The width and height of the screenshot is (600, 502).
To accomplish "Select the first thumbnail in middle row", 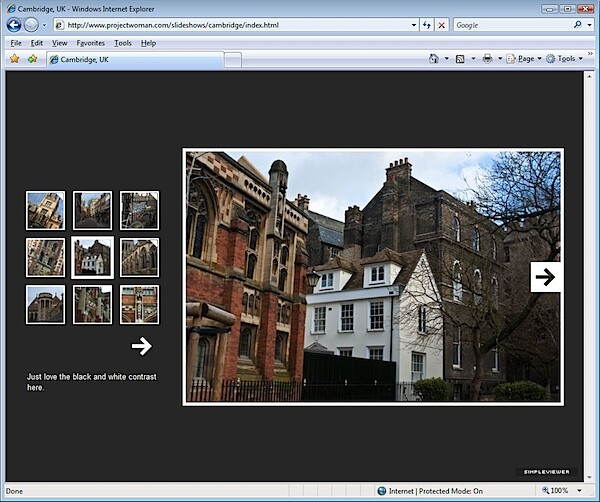I will click(x=46, y=258).
